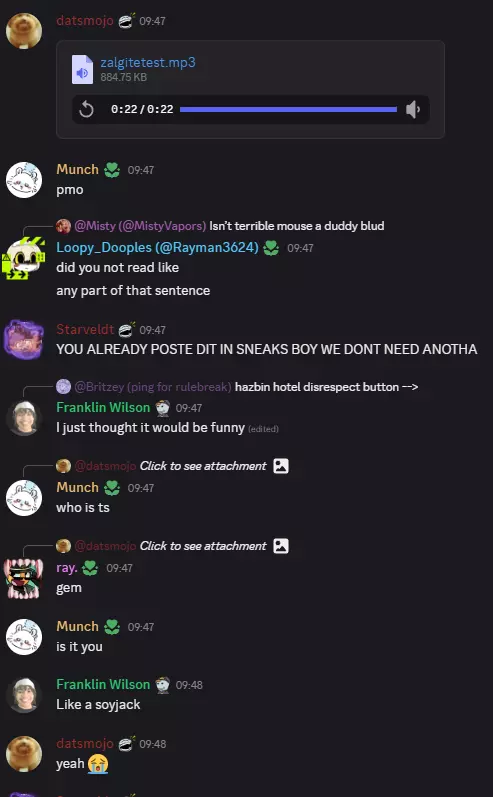Viewport: 493px width, 797px height.
Task: Mute the audio player volume speaker
Action: pyautogui.click(x=413, y=109)
